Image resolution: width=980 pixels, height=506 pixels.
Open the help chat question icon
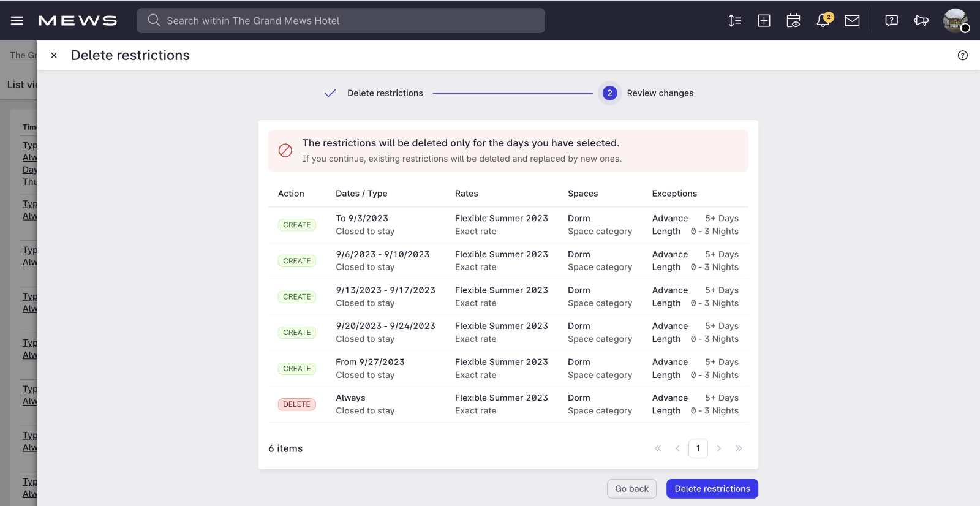click(891, 21)
